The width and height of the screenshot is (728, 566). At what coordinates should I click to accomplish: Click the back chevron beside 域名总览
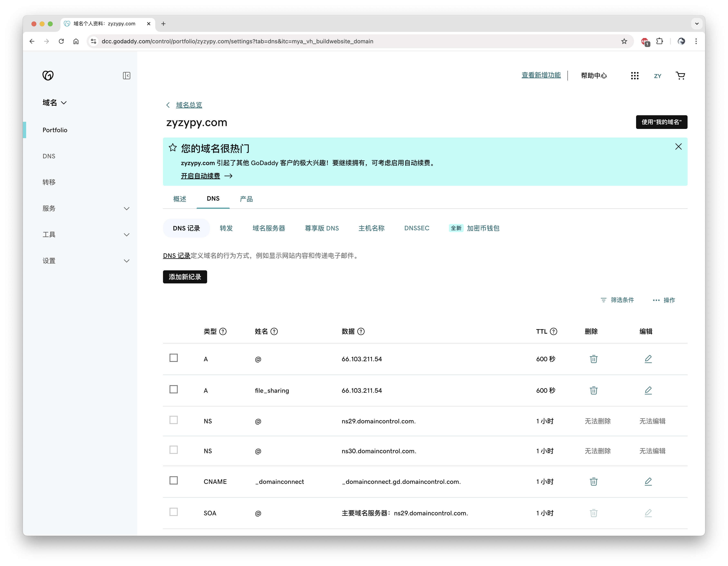click(168, 105)
